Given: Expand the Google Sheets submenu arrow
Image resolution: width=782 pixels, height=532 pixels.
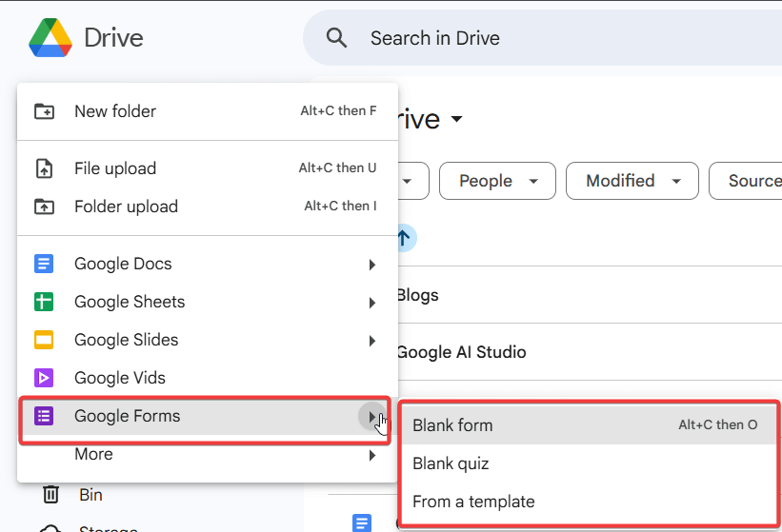Looking at the screenshot, I should [372, 303].
